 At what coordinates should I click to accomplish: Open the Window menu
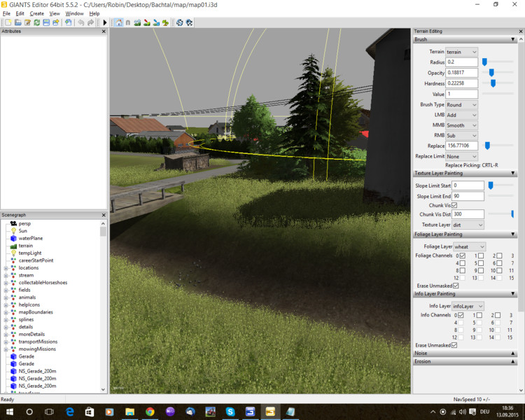(74, 13)
